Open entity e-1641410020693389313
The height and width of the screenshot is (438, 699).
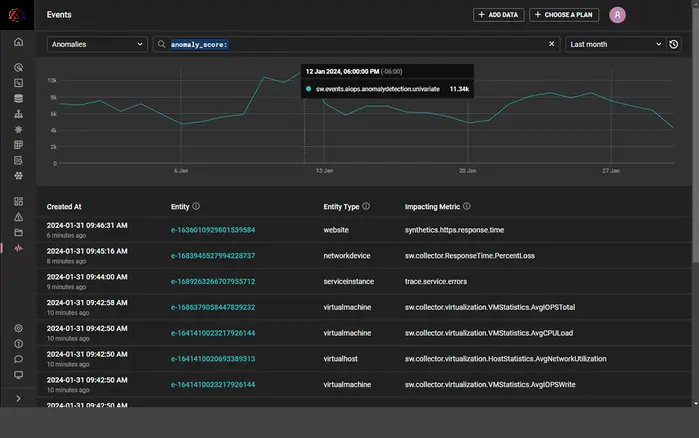(x=213, y=359)
